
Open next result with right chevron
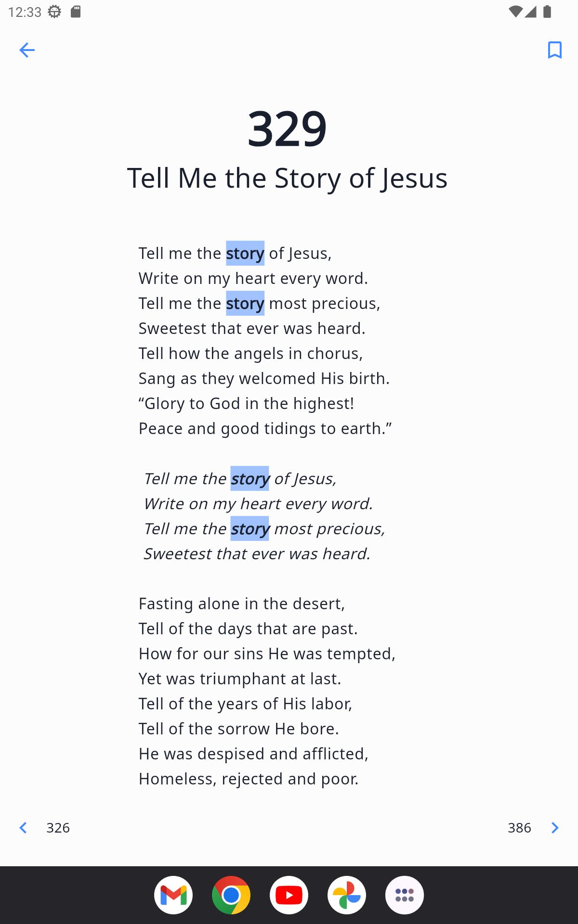point(555,828)
